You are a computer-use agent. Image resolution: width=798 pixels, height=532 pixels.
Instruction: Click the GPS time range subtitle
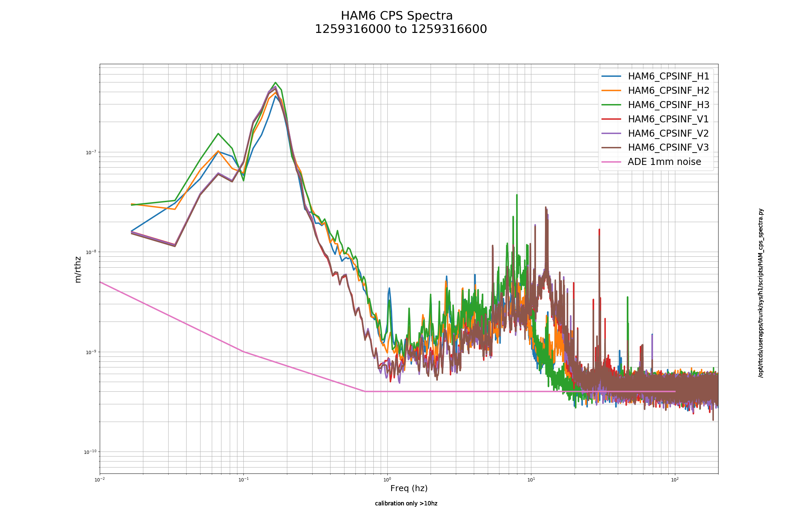pyautogui.click(x=401, y=29)
